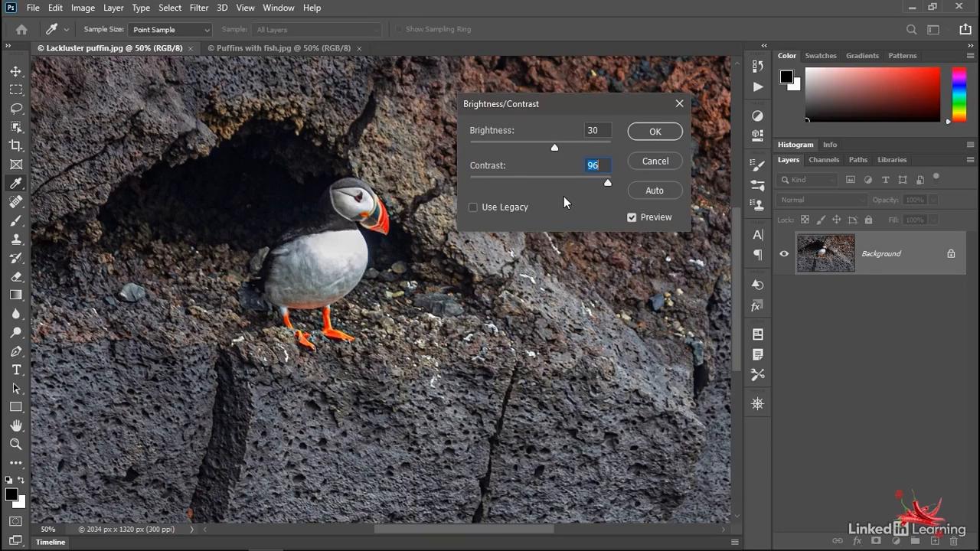Open the Sample Size dropdown
This screenshot has width=980, height=551.
169,30
